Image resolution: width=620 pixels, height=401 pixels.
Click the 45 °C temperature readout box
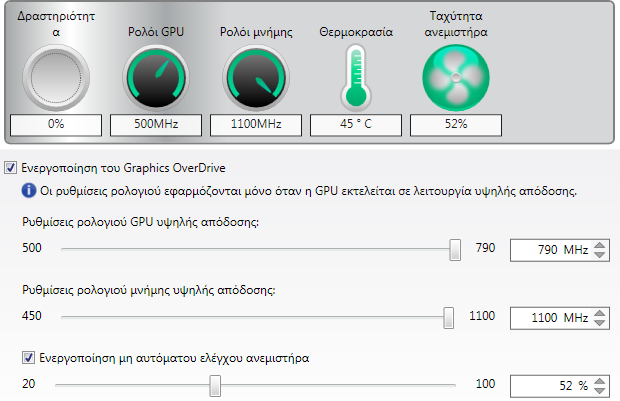point(356,125)
